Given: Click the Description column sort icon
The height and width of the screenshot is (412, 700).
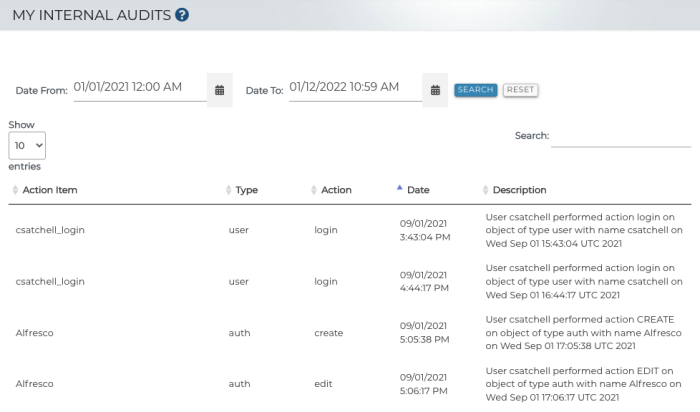Looking at the screenshot, I should pyautogui.click(x=486, y=190).
